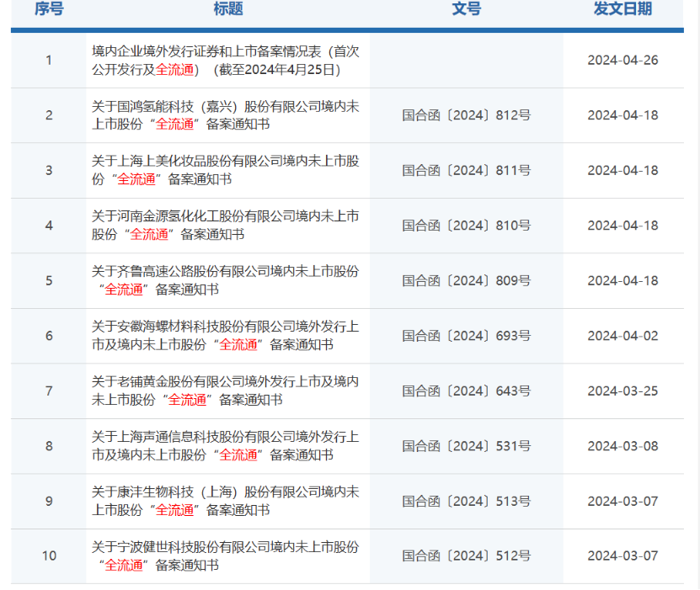Open the 河南金源氢化化工 notice link

coord(226,226)
